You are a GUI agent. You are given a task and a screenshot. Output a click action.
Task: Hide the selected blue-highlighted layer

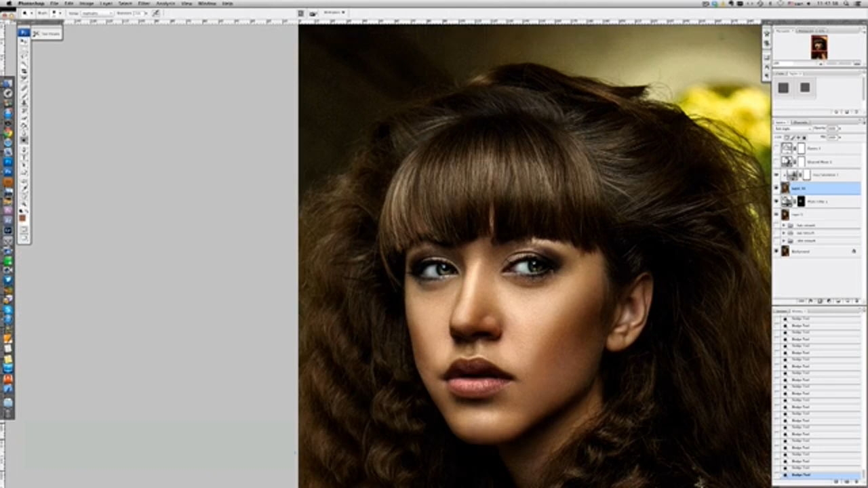776,188
